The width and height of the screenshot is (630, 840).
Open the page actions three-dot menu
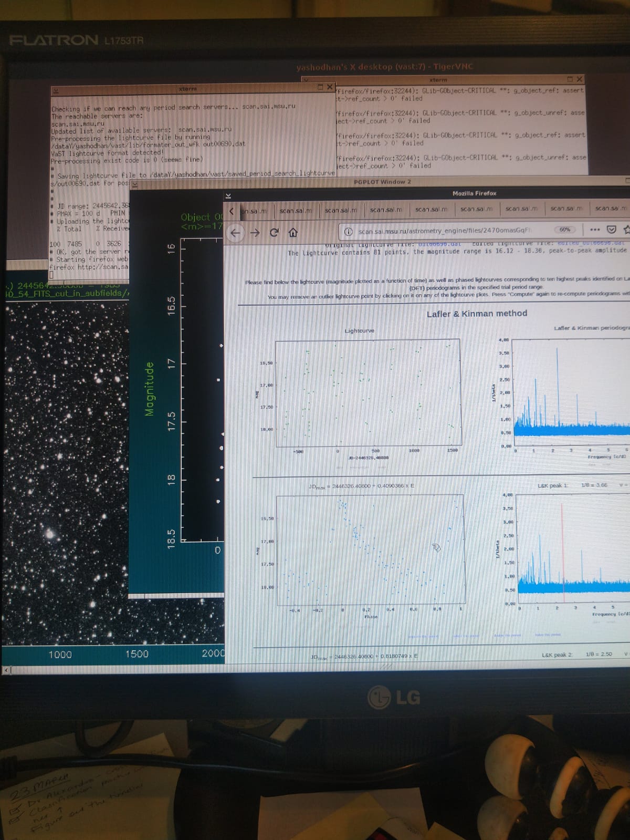click(595, 230)
